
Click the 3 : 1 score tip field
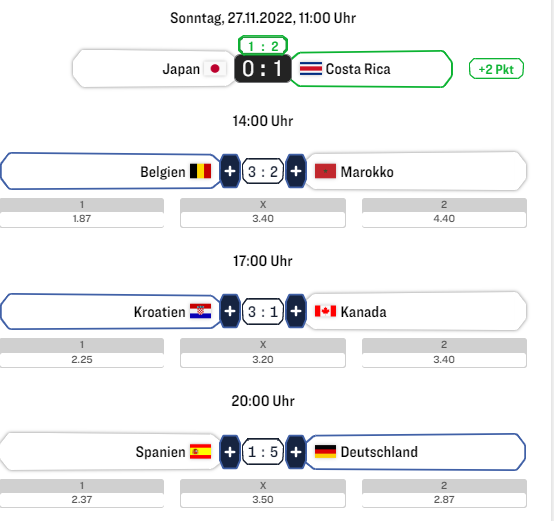pyautogui.click(x=263, y=312)
